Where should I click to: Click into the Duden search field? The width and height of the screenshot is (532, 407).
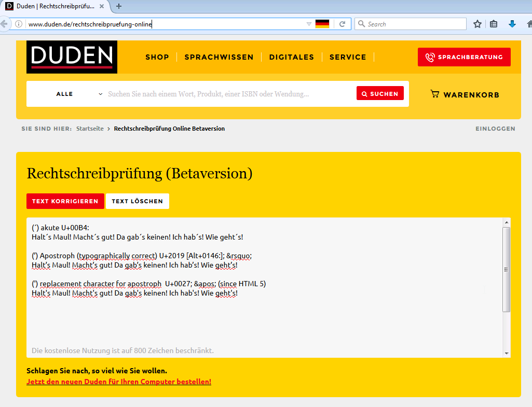tap(231, 94)
